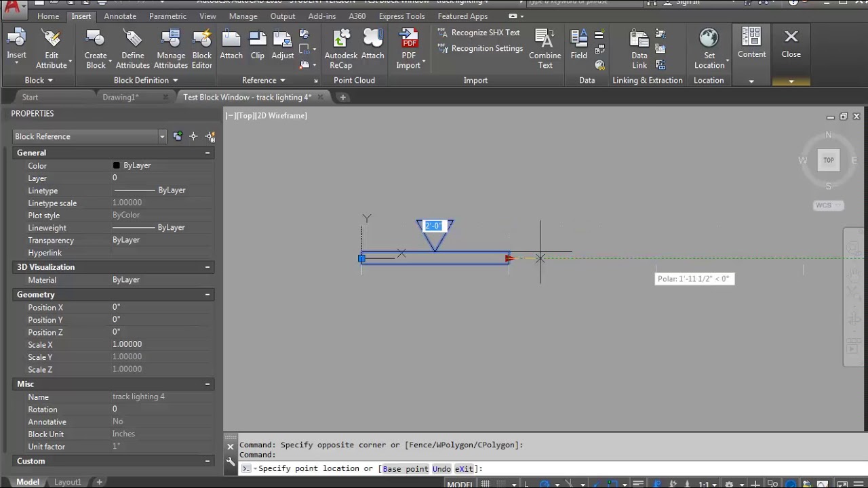This screenshot has width=868, height=488.
Task: Open the View ribbon tab
Action: click(x=208, y=16)
